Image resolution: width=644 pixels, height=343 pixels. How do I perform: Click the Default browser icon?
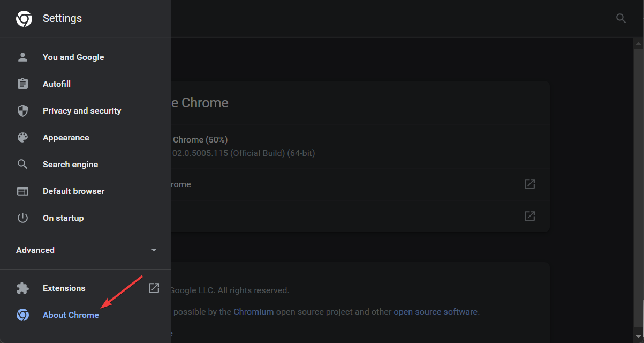tap(22, 191)
